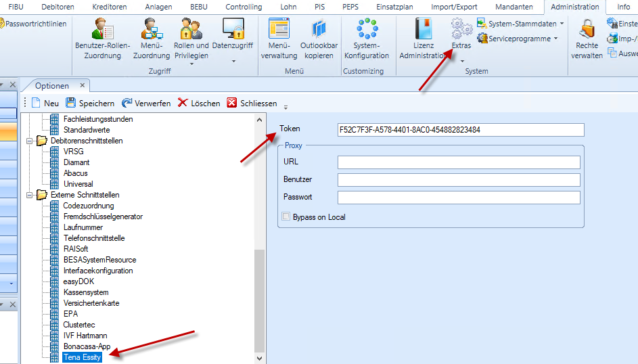Viewport: 638px width, 364px height.
Task: Click the Proxy Passwort input field
Action: 459,198
